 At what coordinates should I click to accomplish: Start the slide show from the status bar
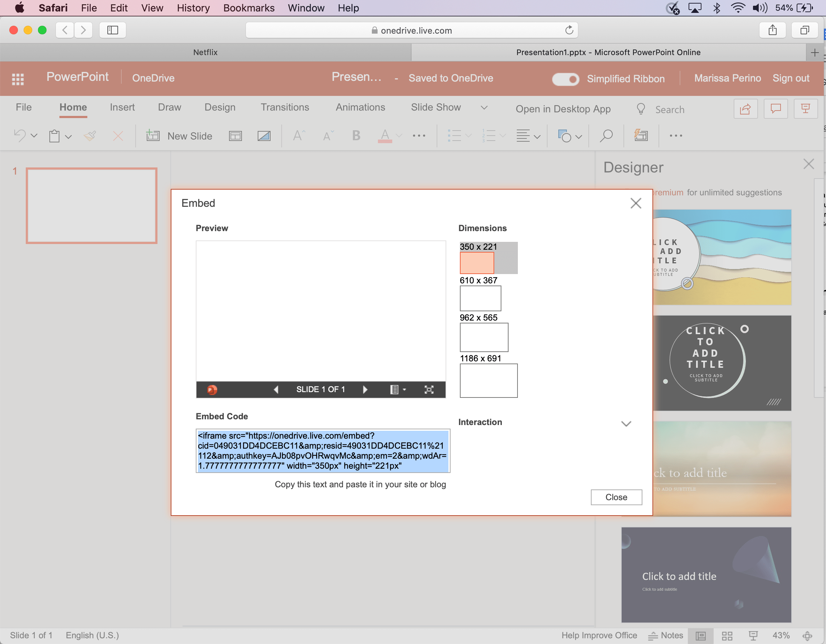753,635
